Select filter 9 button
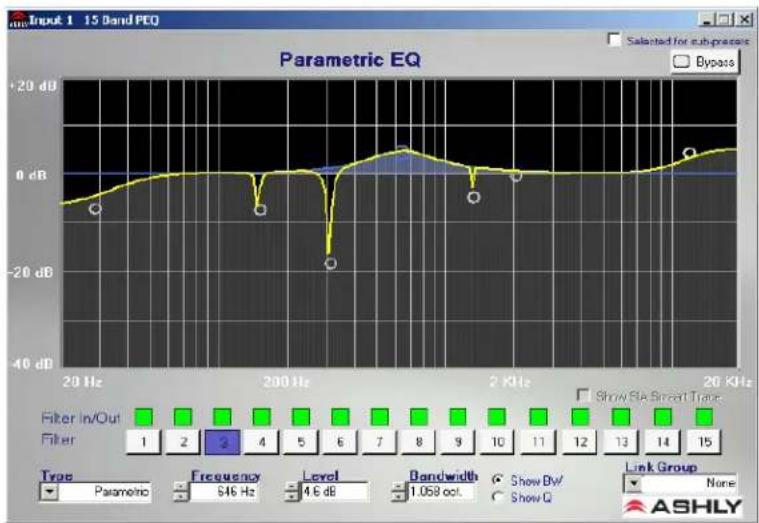 tap(458, 442)
